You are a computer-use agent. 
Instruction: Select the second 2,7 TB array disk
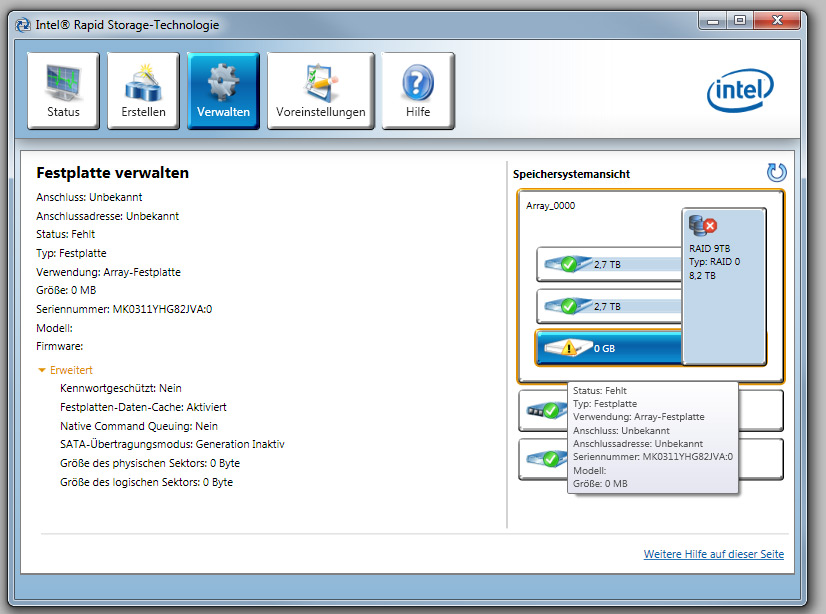click(609, 306)
